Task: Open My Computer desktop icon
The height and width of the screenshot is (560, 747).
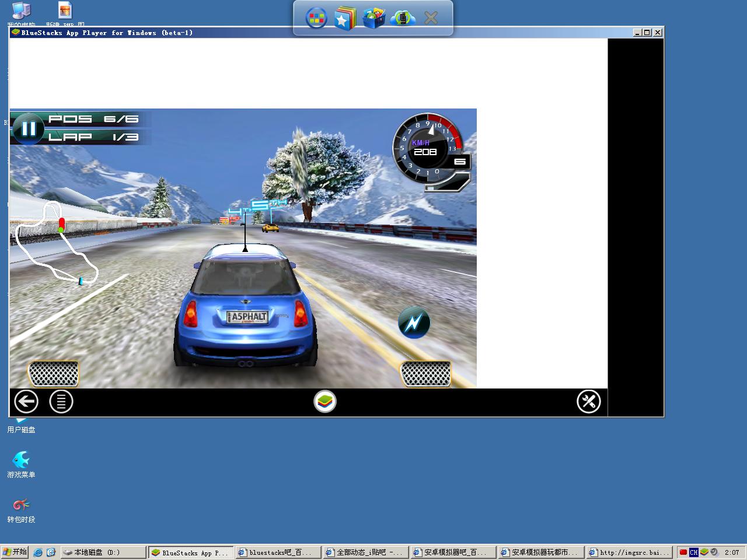Action: click(21, 14)
